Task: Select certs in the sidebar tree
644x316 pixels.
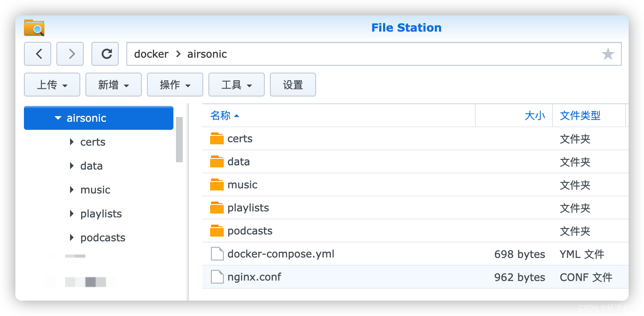Action: (x=93, y=142)
